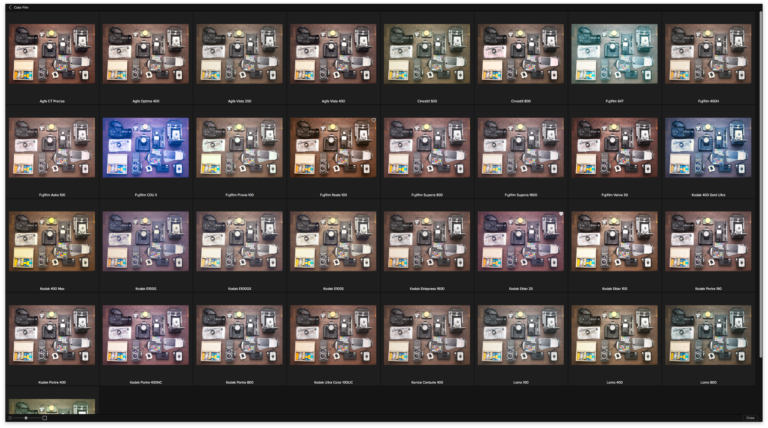Apply the Agfa Optima 400 film look
768x428 pixels.
coord(145,54)
